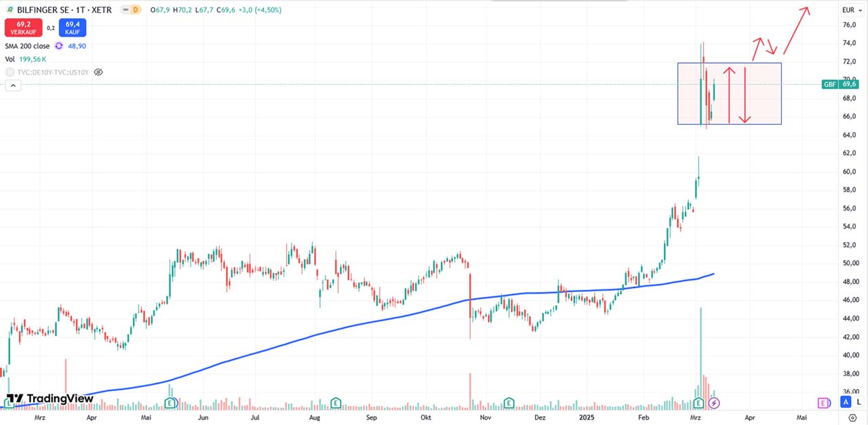The image size is (868, 425).
Task: Click the orange D data status badge
Action: (x=136, y=9)
